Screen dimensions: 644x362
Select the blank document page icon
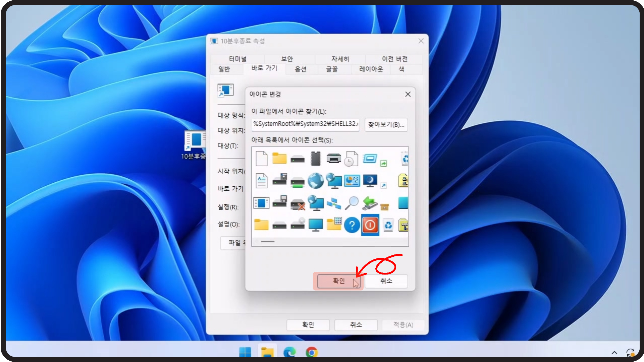[261, 158]
